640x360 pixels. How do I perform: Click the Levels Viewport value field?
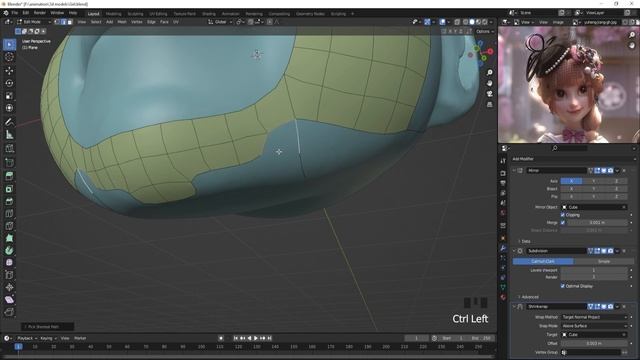click(x=594, y=270)
